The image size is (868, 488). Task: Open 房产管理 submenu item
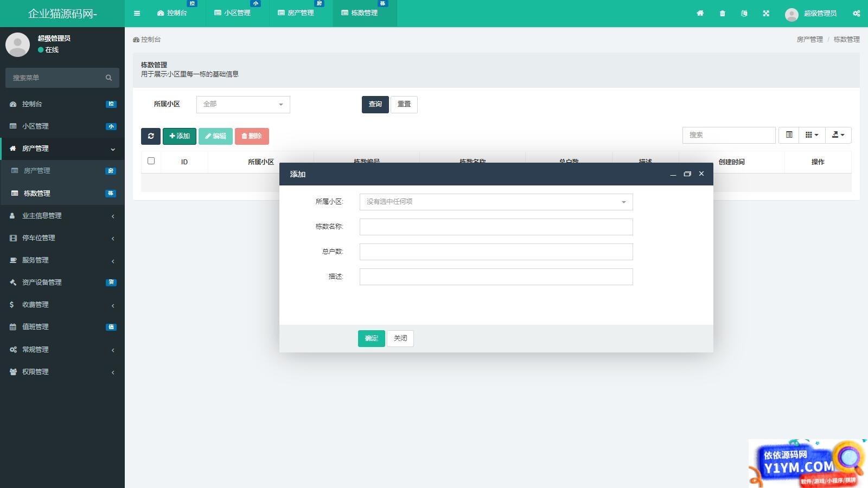(62, 171)
